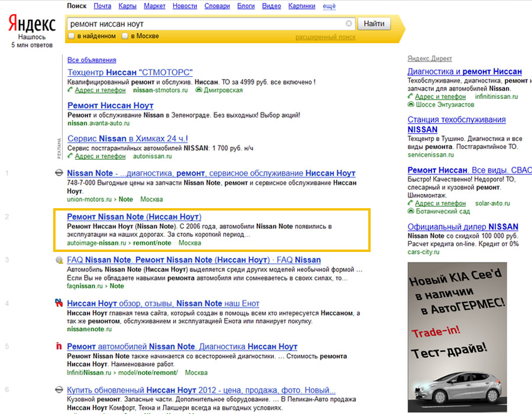Click the 'remont/note' path in result two
This screenshot has height=414, width=532.
point(152,243)
